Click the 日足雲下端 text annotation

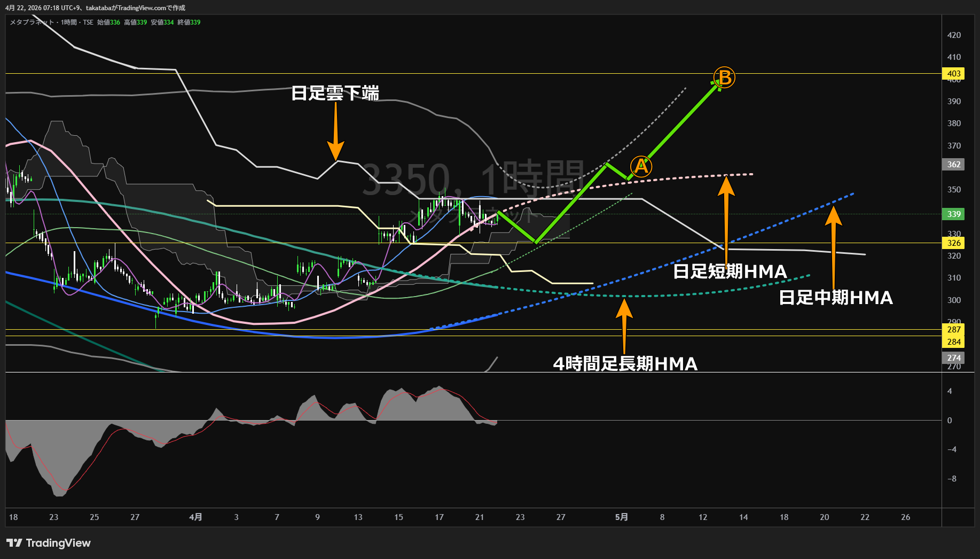coord(335,94)
